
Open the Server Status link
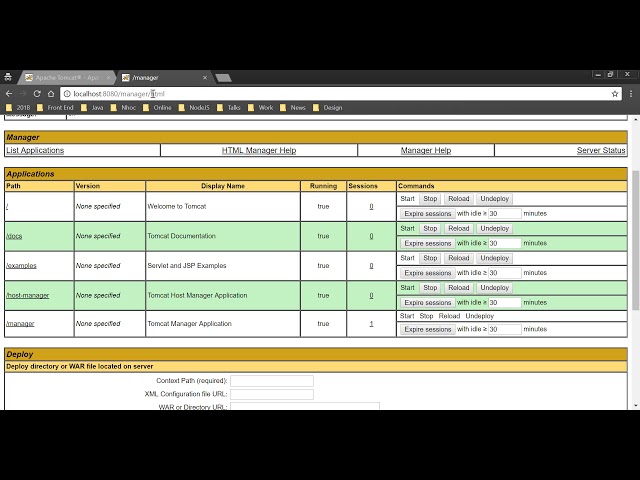(601, 150)
